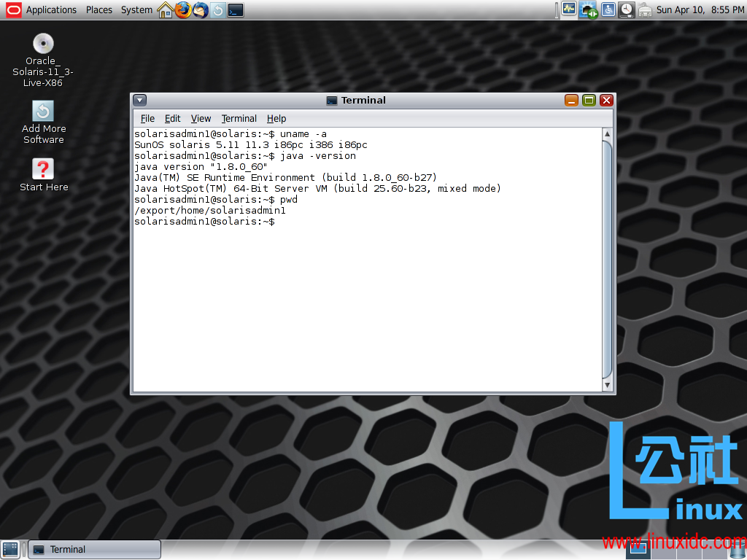Close the Terminal window

(606, 100)
